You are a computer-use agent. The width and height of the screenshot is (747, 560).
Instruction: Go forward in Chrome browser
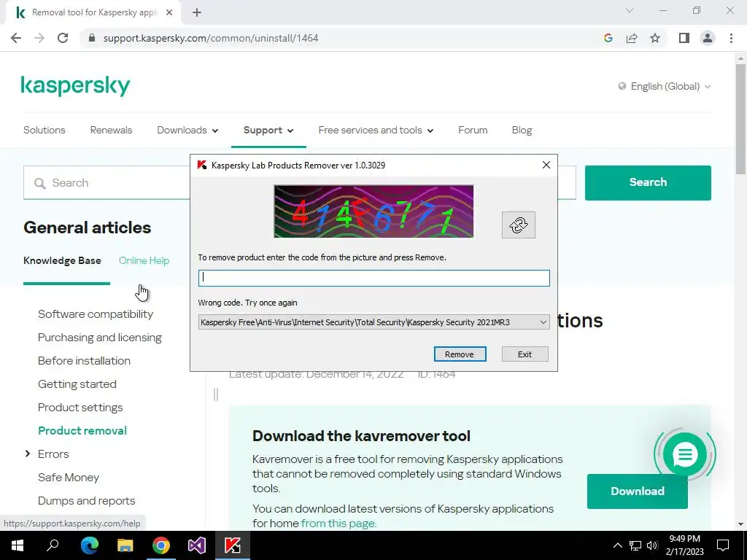coord(39,38)
